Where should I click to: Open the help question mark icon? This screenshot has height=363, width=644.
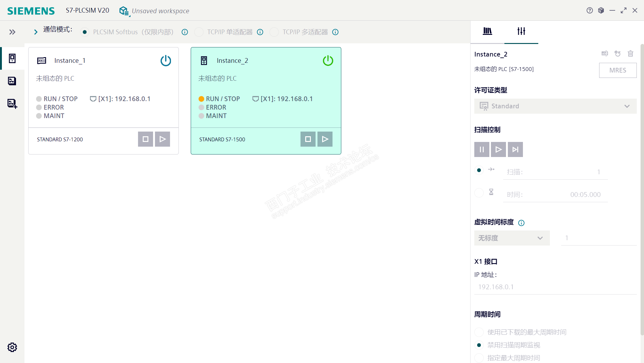[x=589, y=10]
